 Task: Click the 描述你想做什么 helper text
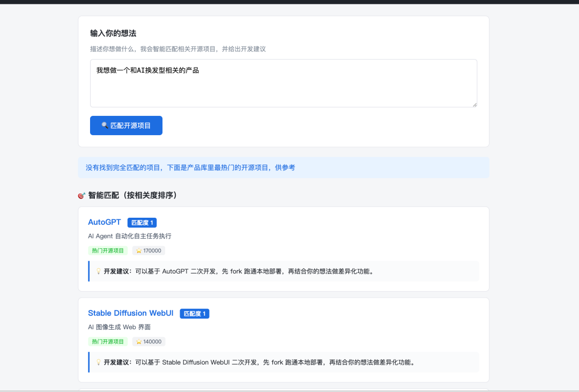coord(178,49)
